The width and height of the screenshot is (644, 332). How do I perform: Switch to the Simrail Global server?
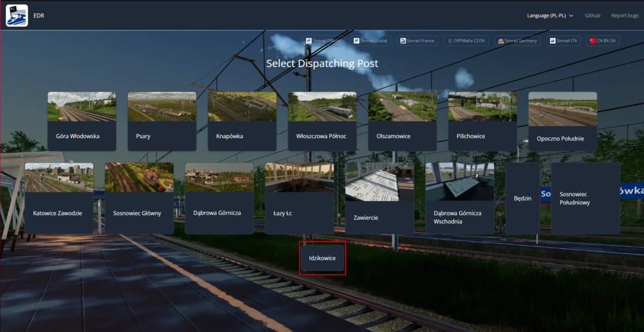coord(372,41)
